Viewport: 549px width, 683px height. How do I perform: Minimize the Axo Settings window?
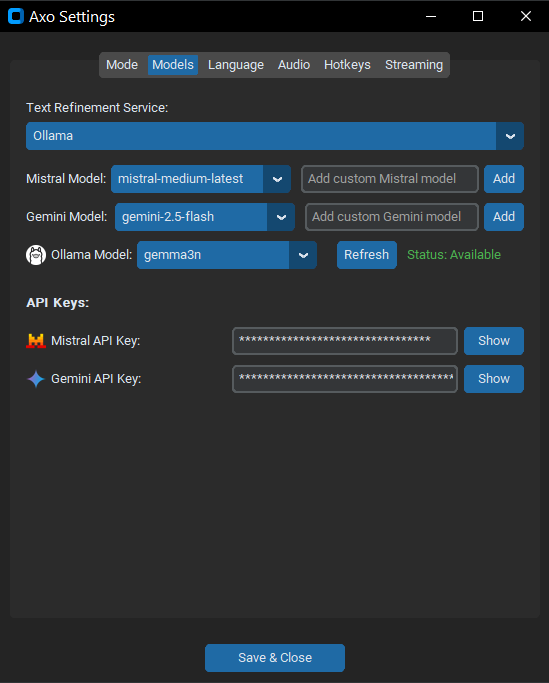[x=431, y=16]
